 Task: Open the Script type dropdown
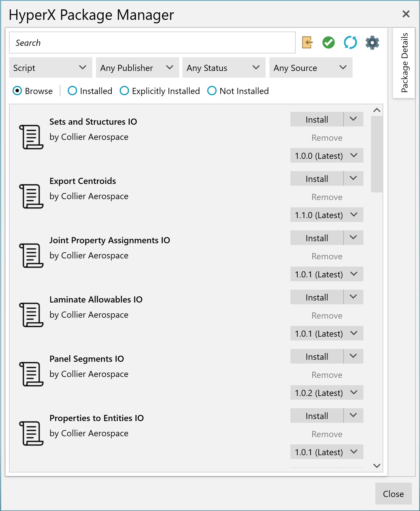pos(50,67)
